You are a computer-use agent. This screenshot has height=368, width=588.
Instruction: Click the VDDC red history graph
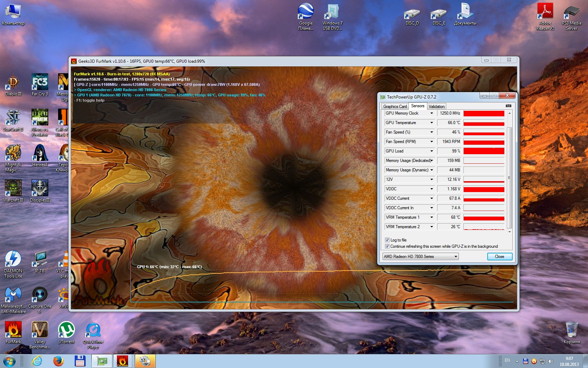pyautogui.click(x=484, y=189)
